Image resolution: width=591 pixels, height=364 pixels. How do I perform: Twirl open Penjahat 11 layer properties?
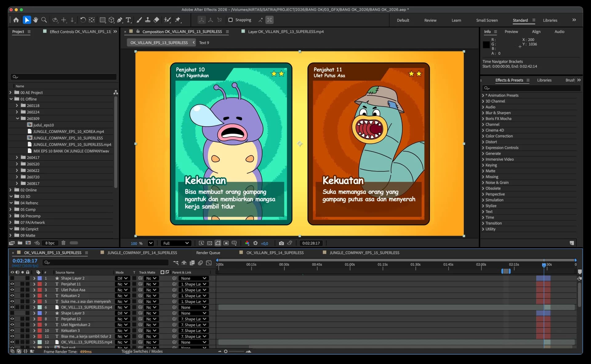(34, 284)
